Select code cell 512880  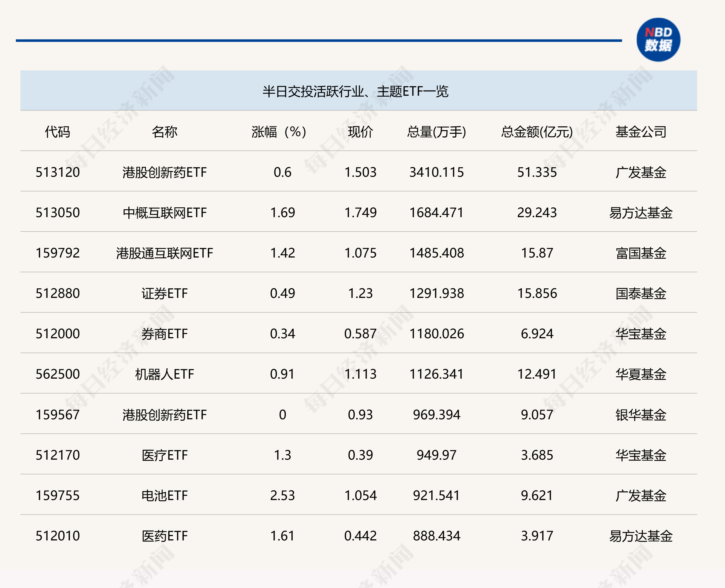[x=58, y=293]
